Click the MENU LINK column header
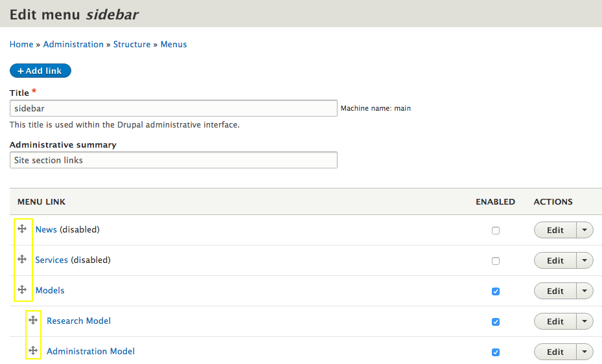This screenshot has height=364, width=602. pyautogui.click(x=41, y=201)
